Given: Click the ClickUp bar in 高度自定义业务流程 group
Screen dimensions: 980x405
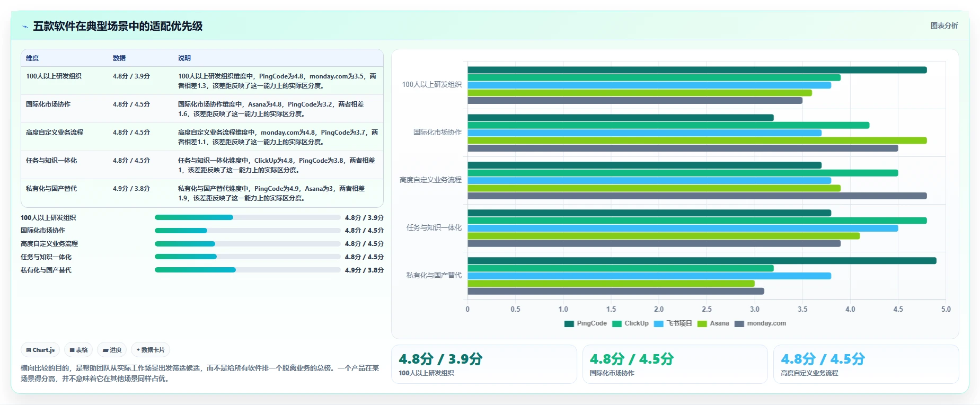Looking at the screenshot, I should pos(683,173).
